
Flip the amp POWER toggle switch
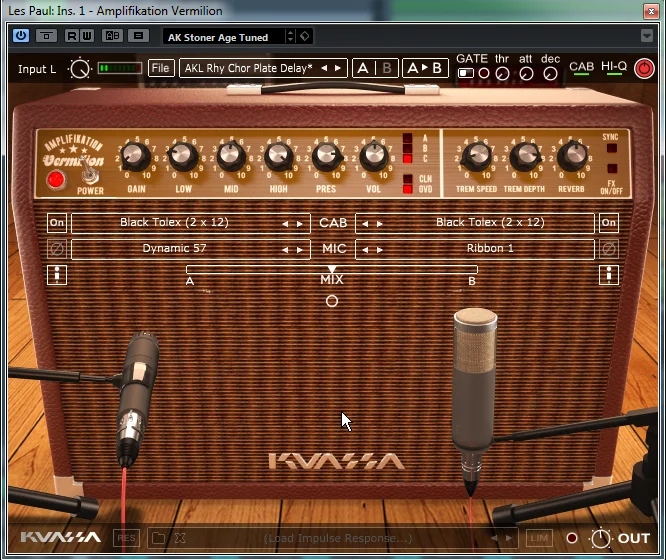click(89, 173)
